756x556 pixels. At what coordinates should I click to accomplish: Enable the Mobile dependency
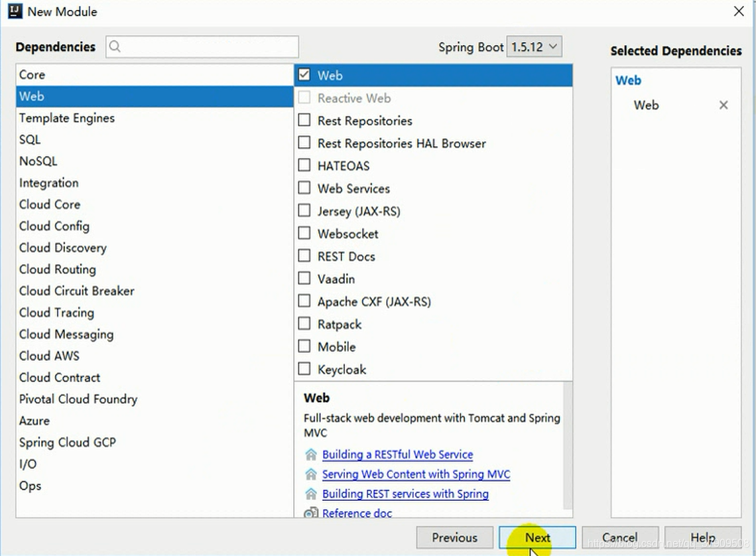coord(304,347)
